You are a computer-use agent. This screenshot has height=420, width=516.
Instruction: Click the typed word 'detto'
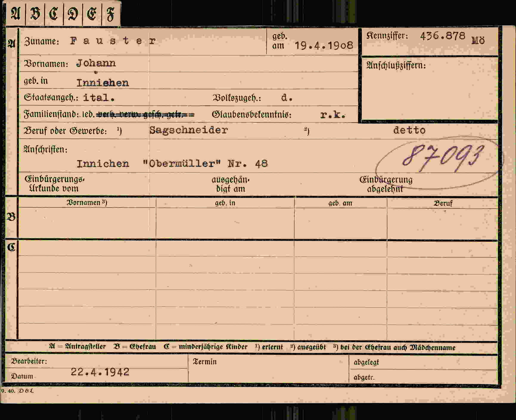(409, 130)
